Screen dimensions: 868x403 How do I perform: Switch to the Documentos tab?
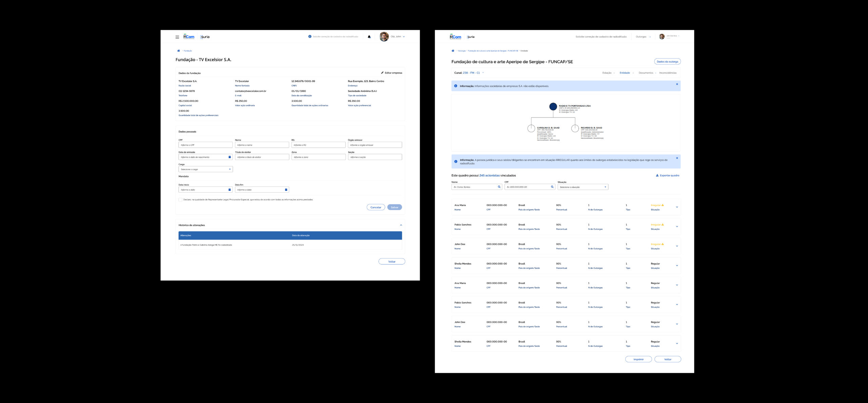coord(646,73)
